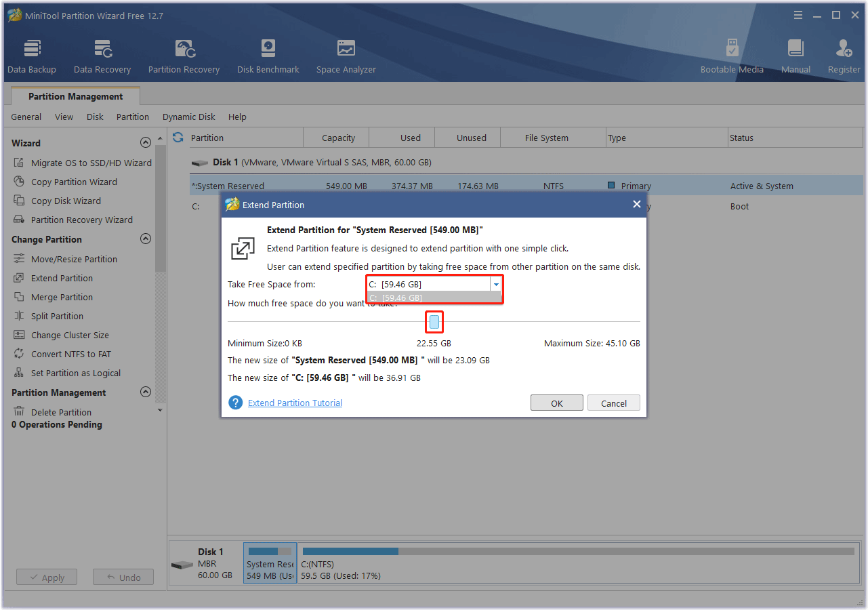This screenshot has height=610, width=868.
Task: Click the sidebar scrollbar down arrow
Action: (160, 409)
